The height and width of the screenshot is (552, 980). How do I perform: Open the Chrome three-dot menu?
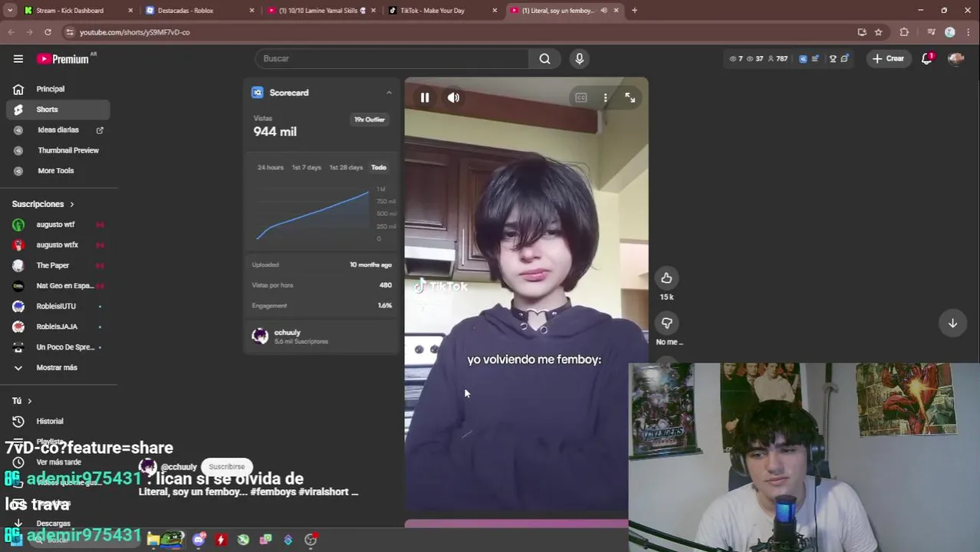(x=968, y=32)
